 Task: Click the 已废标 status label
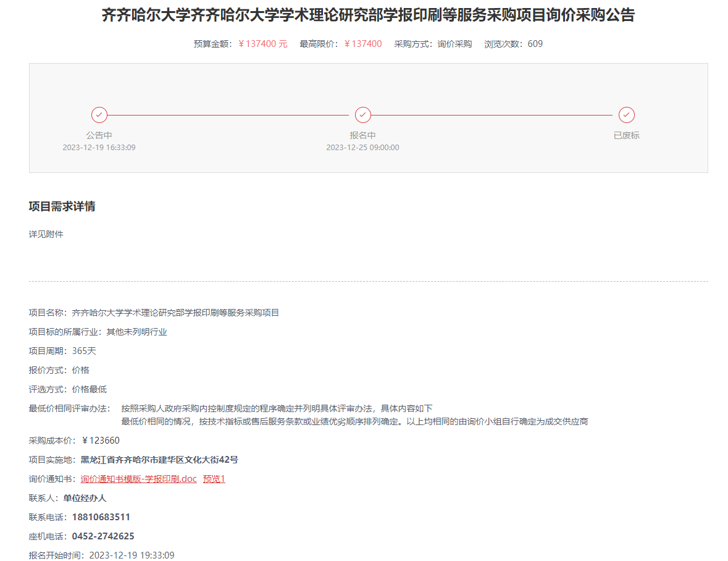pyautogui.click(x=626, y=135)
